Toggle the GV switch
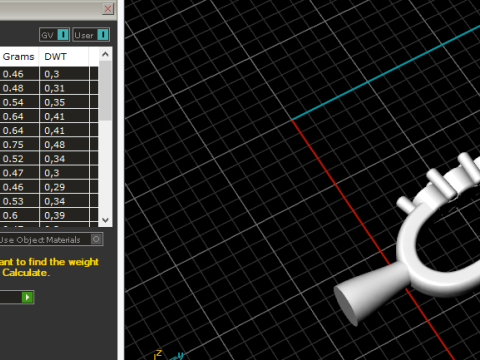 pyautogui.click(x=55, y=35)
